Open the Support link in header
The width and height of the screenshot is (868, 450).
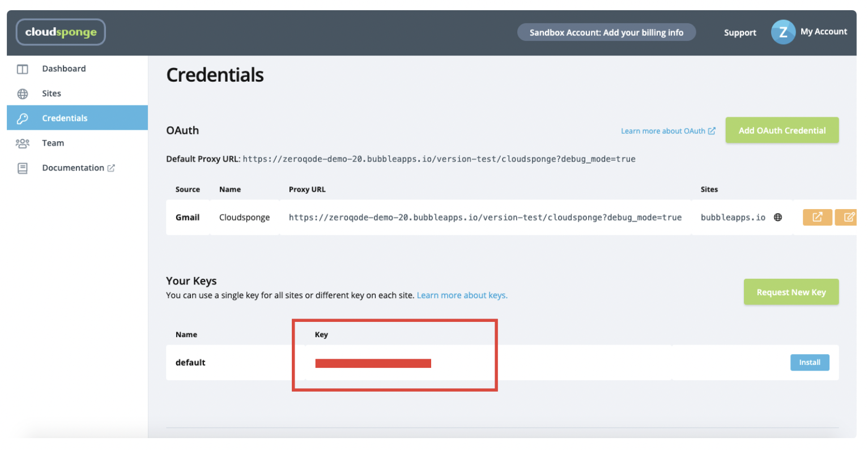(x=740, y=33)
